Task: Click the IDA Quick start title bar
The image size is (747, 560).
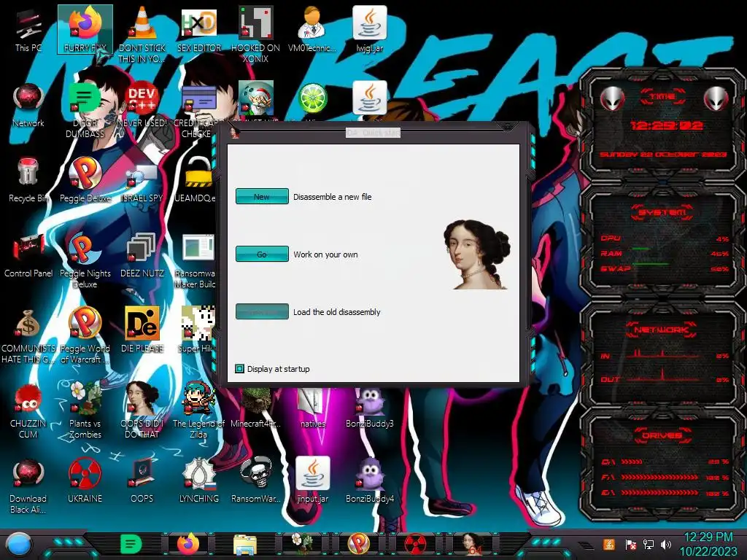Action: tap(373, 133)
